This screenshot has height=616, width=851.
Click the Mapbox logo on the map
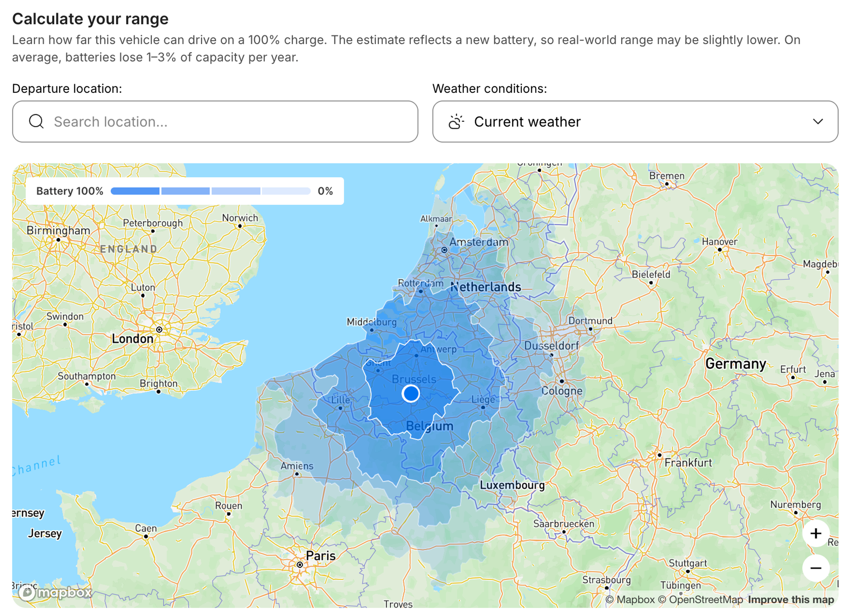(55, 593)
